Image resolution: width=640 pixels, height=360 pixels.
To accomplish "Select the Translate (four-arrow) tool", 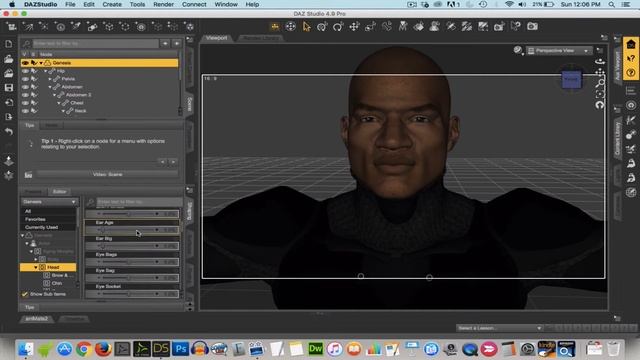I will pos(354,27).
